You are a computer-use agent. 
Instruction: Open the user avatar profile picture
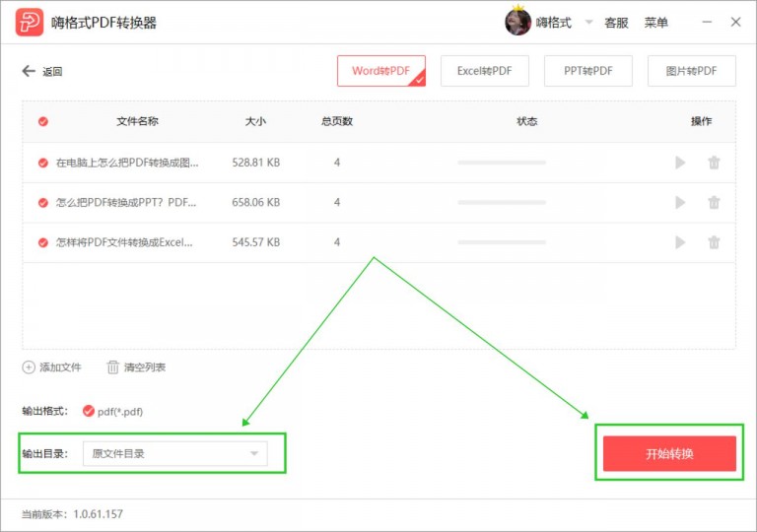518,23
